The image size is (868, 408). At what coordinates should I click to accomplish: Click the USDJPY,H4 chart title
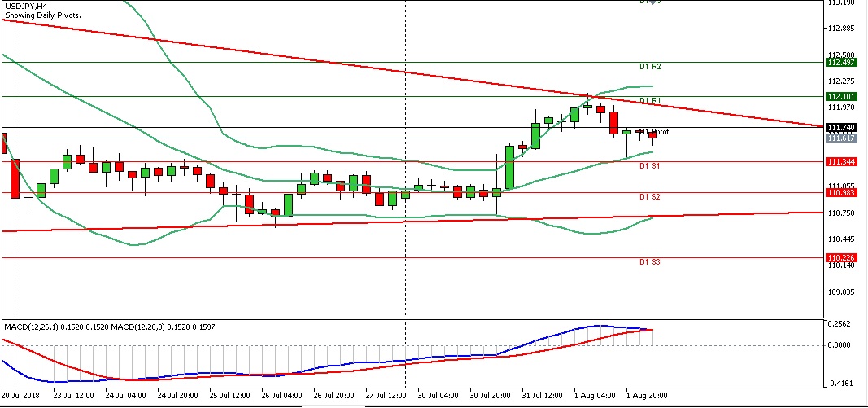(x=26, y=6)
